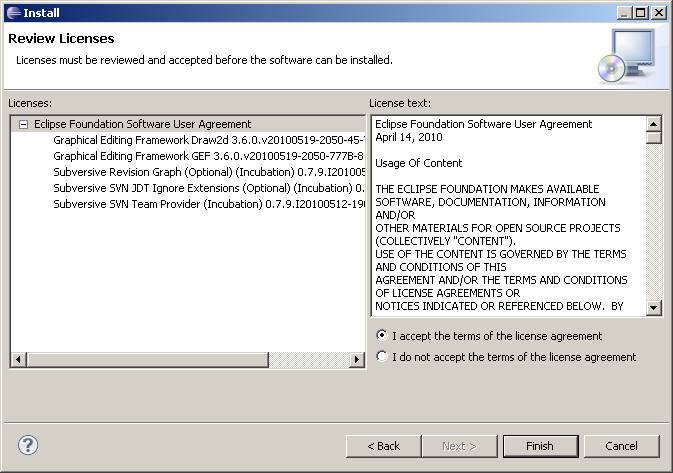This screenshot has height=473, width=673.
Task: Select Graphical Editing Framework Draw2d item
Action: 209,140
